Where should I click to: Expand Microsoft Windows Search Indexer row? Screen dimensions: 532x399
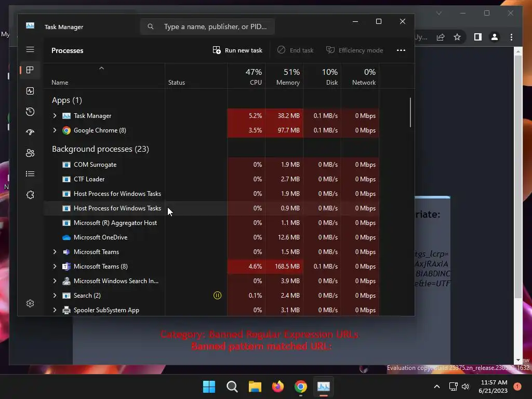[55, 281]
